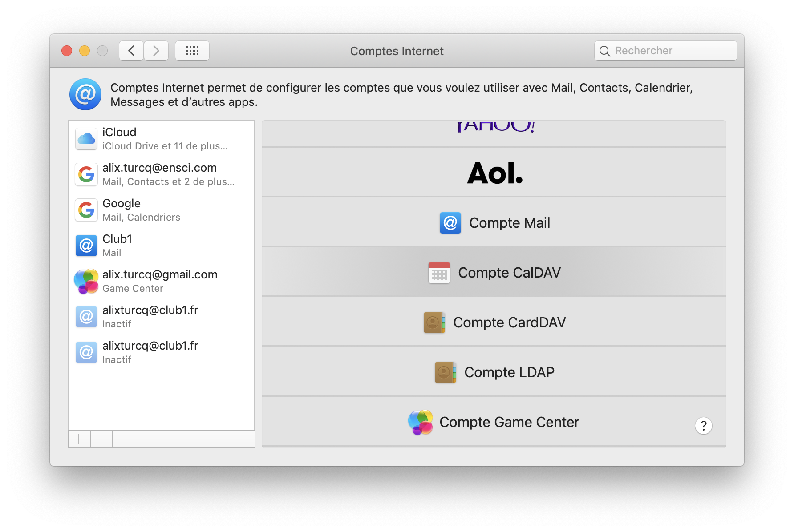Screen dimensions: 794x532
Task: Go forward with the right chevron button
Action: (156, 51)
